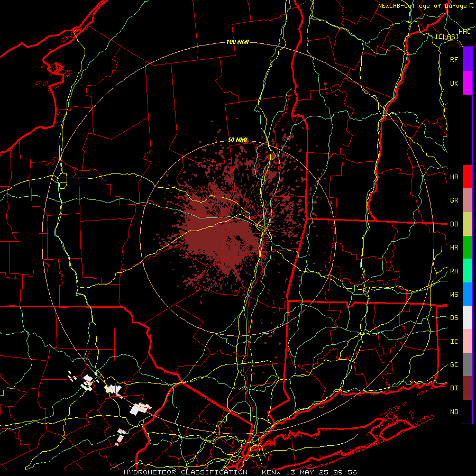Click the RF legend label
The image size is (476, 476).
pyautogui.click(x=454, y=59)
